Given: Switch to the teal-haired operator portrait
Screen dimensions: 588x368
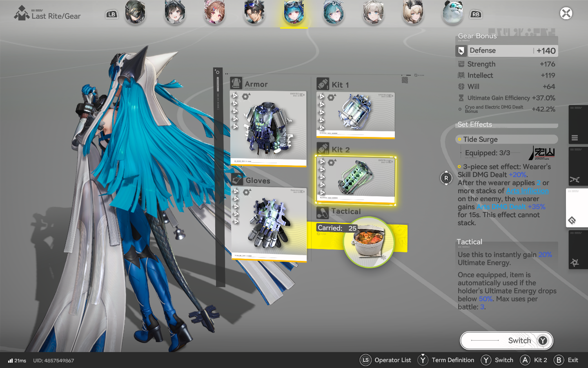Looking at the screenshot, I should click(334, 12).
